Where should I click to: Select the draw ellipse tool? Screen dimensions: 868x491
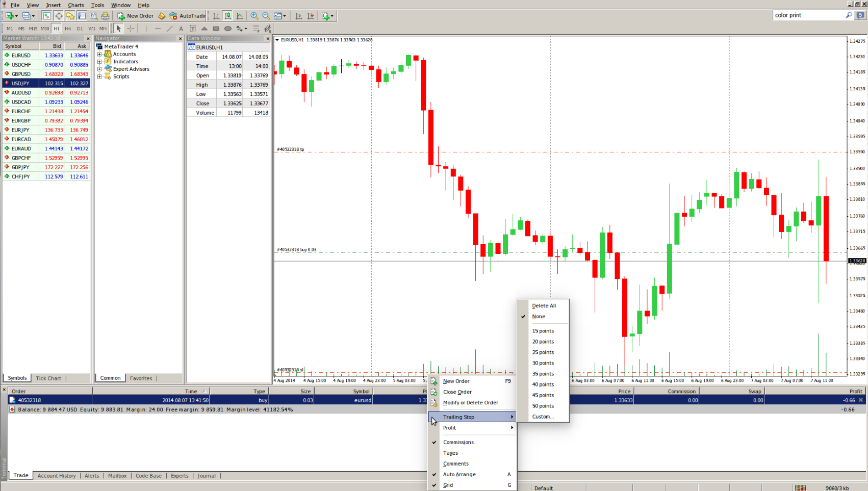(x=228, y=29)
